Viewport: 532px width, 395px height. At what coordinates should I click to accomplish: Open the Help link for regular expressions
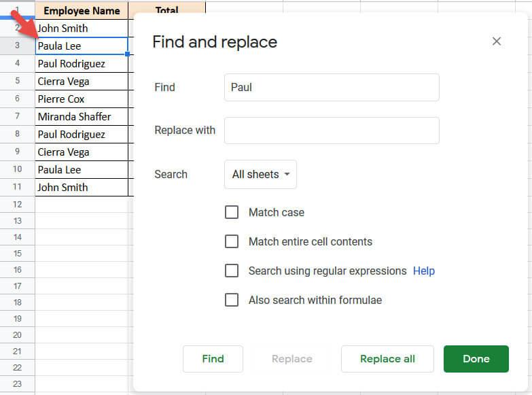click(424, 271)
